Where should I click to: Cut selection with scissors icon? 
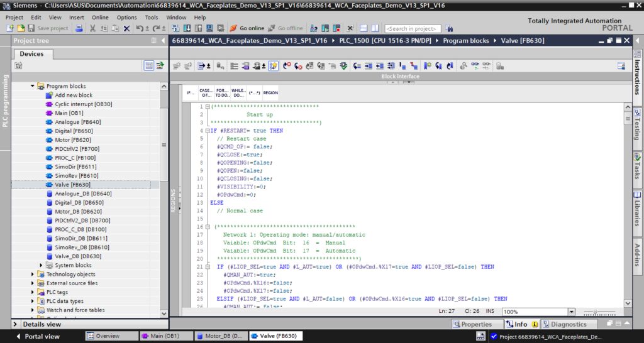tap(92, 28)
